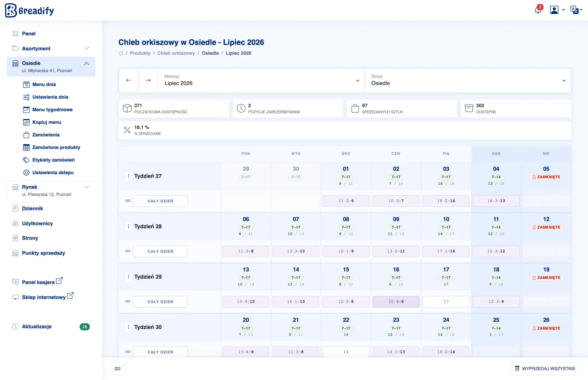Expand the Rynek store section
The height and width of the screenshot is (380, 588).
pyautogui.click(x=51, y=190)
